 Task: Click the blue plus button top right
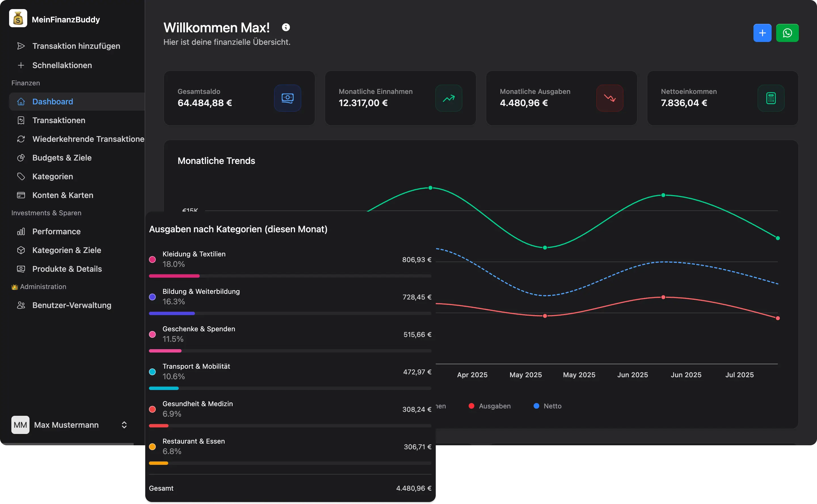tap(762, 33)
